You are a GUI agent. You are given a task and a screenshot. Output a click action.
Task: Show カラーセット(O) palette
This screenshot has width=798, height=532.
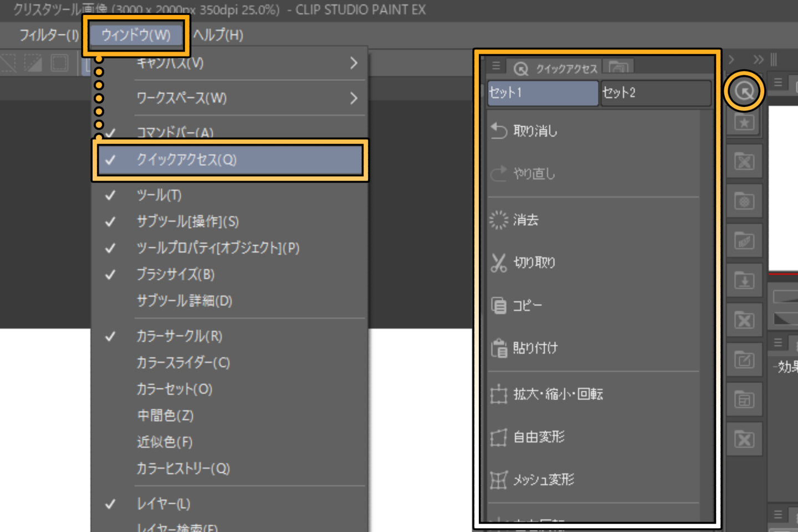229,389
